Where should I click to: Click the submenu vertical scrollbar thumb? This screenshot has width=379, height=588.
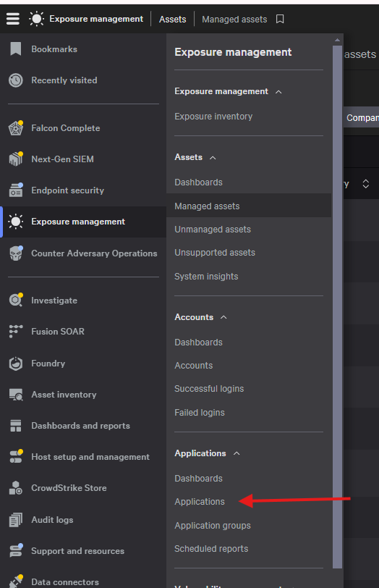(x=337, y=307)
